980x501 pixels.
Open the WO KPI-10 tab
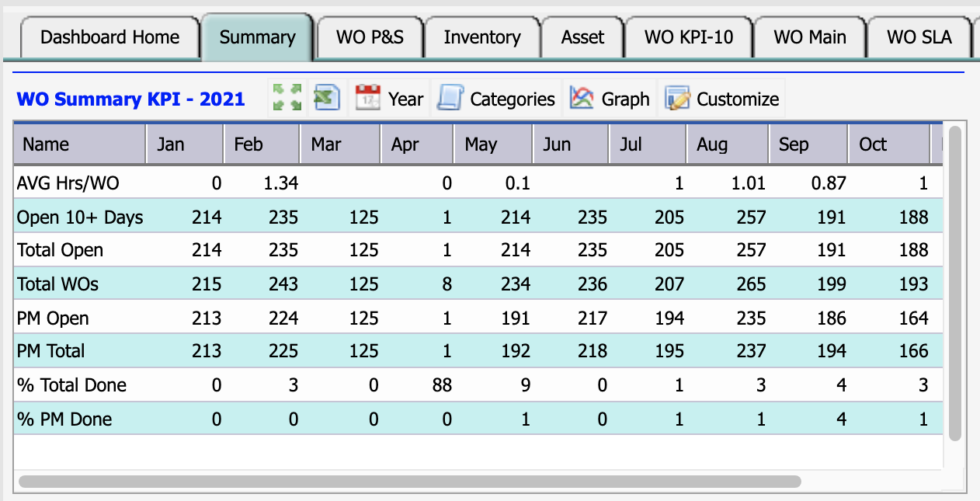tap(689, 37)
